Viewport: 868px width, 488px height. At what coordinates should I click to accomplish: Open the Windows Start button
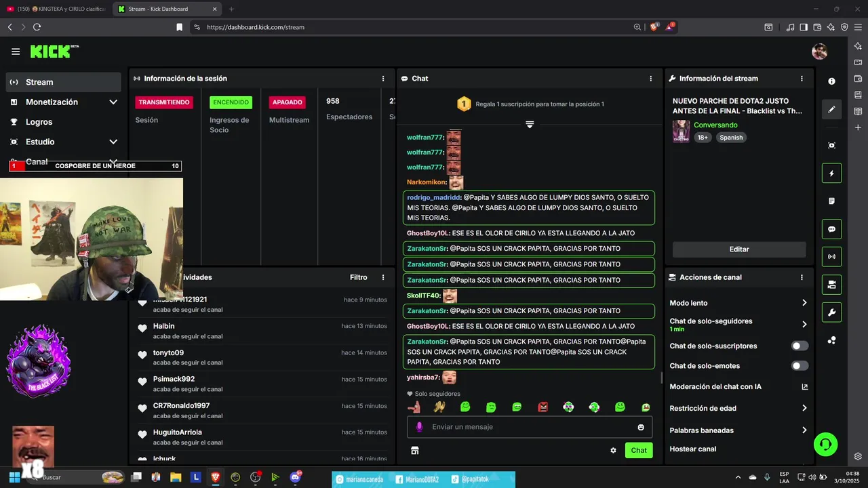click(x=14, y=477)
